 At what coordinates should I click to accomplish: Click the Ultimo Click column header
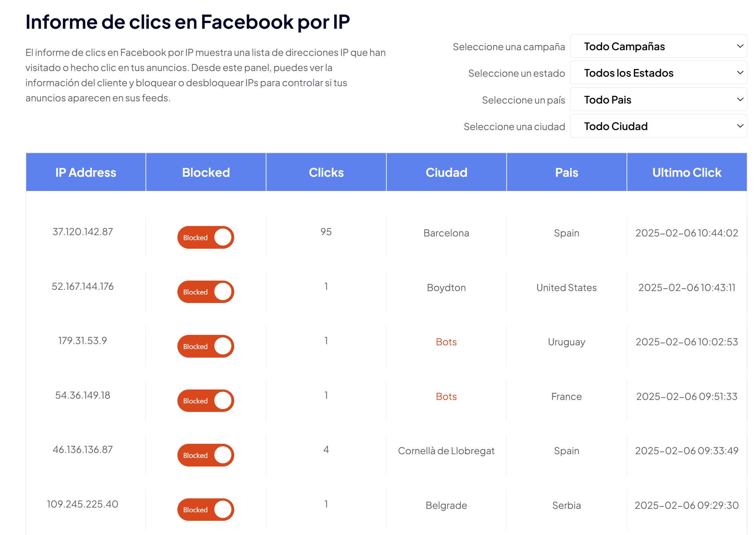687,172
